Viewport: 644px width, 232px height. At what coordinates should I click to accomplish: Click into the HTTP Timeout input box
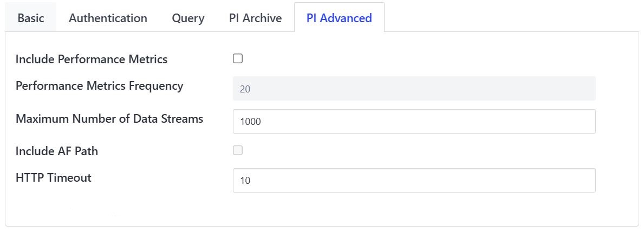pyautogui.click(x=414, y=181)
